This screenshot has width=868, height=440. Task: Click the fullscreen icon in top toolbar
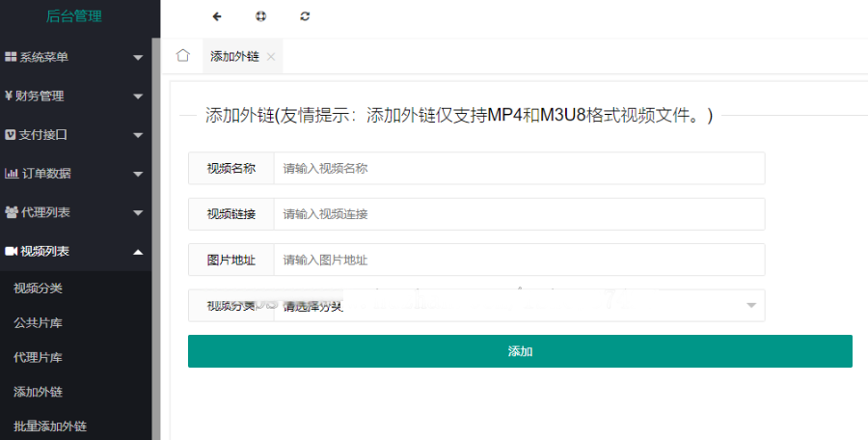tap(260, 16)
